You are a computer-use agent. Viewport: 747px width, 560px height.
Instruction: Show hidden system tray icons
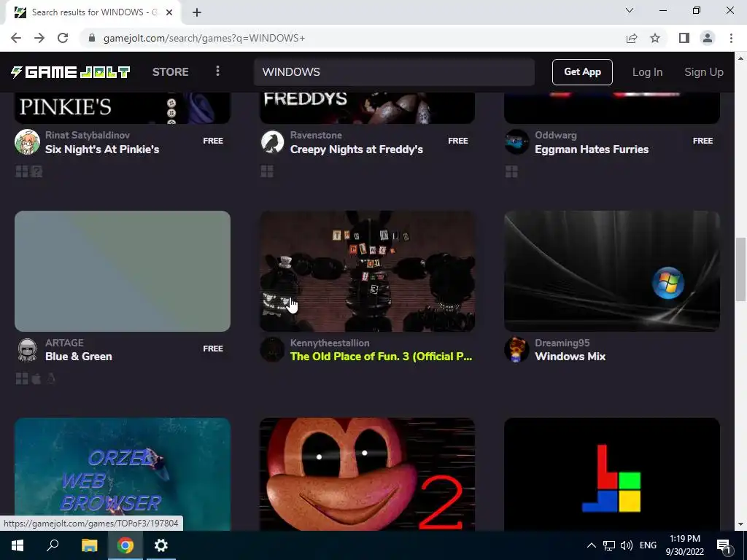591,545
